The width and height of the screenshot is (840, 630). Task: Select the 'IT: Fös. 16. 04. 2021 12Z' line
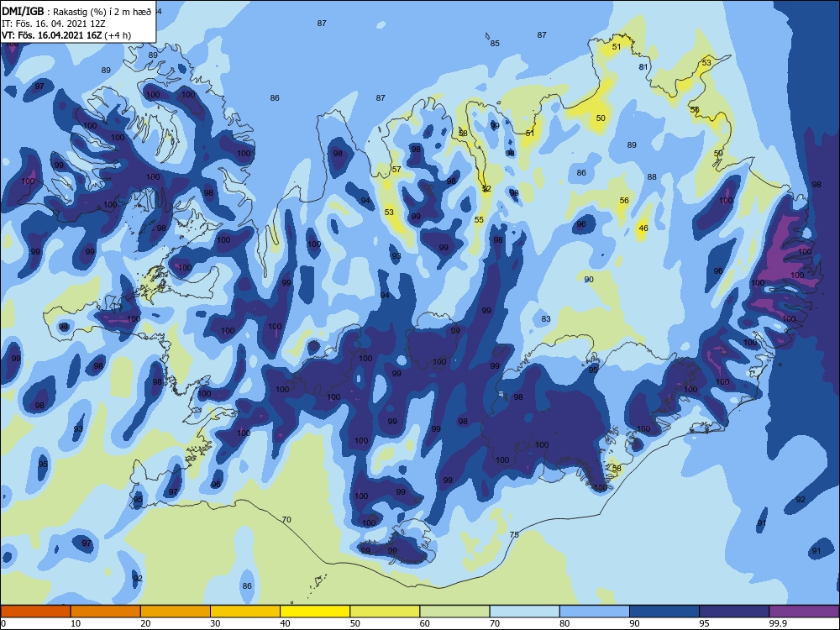52,24
